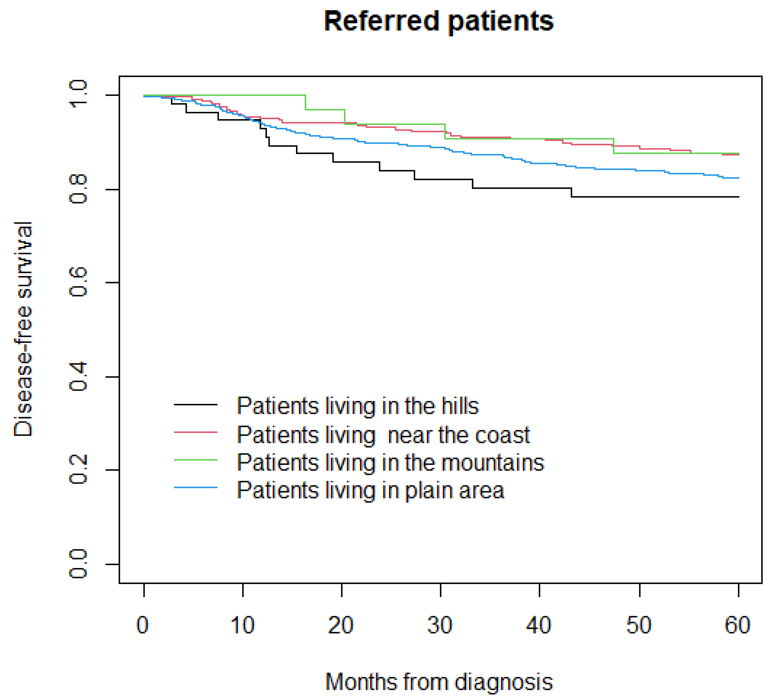Click the red legend line sample
Viewport: 770px width, 700px height.
click(x=195, y=432)
